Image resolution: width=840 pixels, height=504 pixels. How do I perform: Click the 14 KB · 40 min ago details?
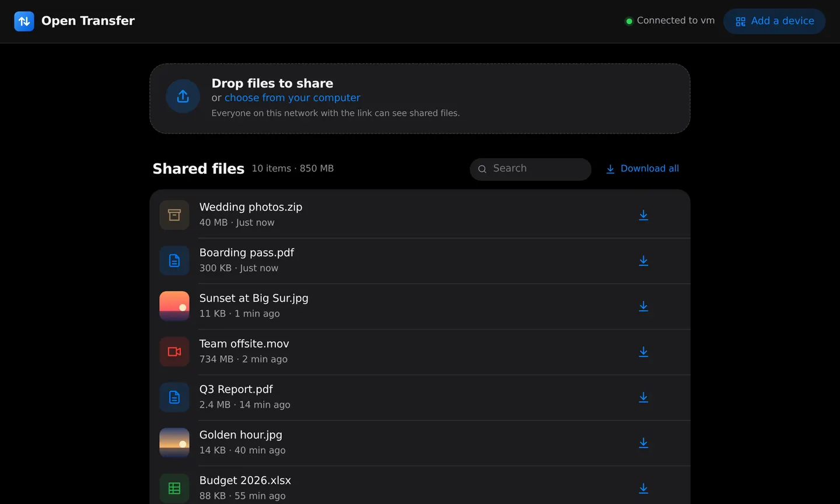[x=243, y=450]
